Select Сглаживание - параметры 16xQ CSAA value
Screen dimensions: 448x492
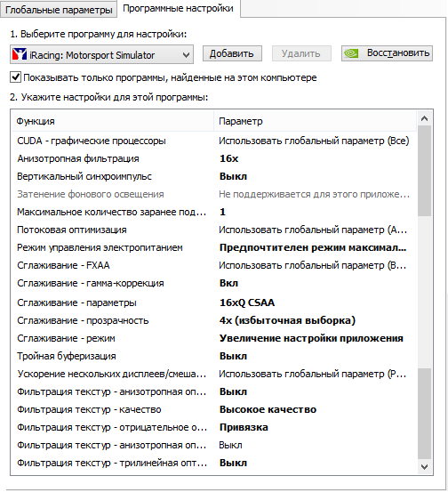[x=247, y=302]
